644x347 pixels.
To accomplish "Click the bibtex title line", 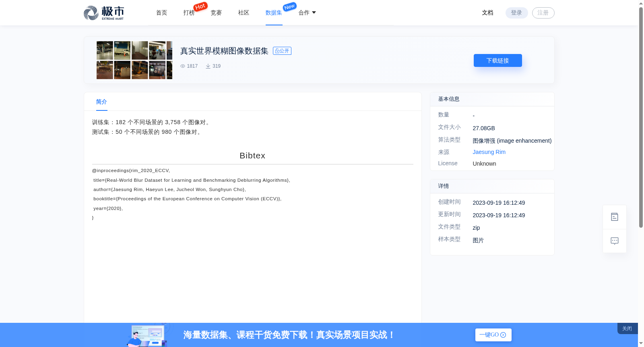I will click(x=192, y=180).
